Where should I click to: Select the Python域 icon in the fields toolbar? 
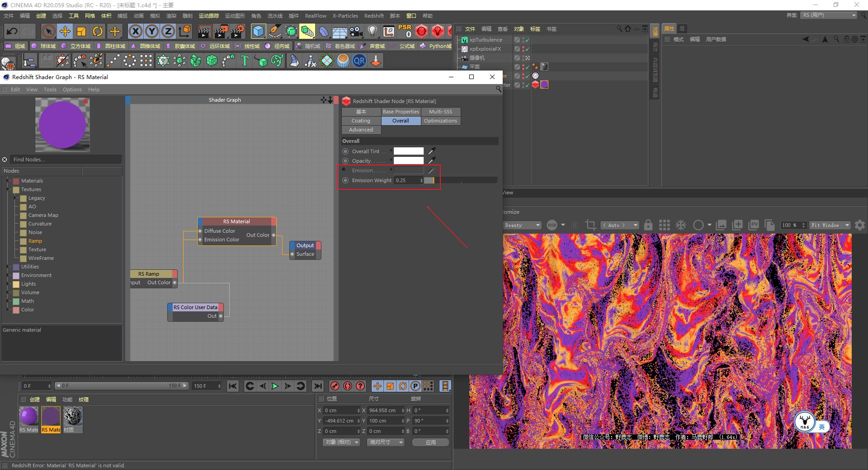tap(424, 46)
